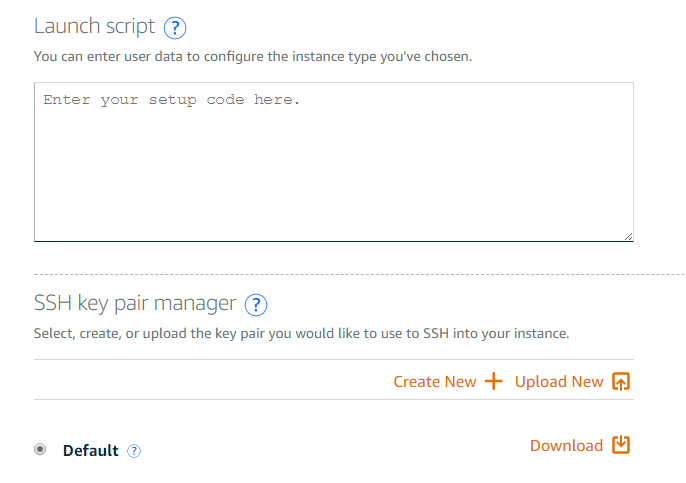Click the 'Select, create, or upload' description text
The width and height of the screenshot is (686, 483).
coord(301,333)
